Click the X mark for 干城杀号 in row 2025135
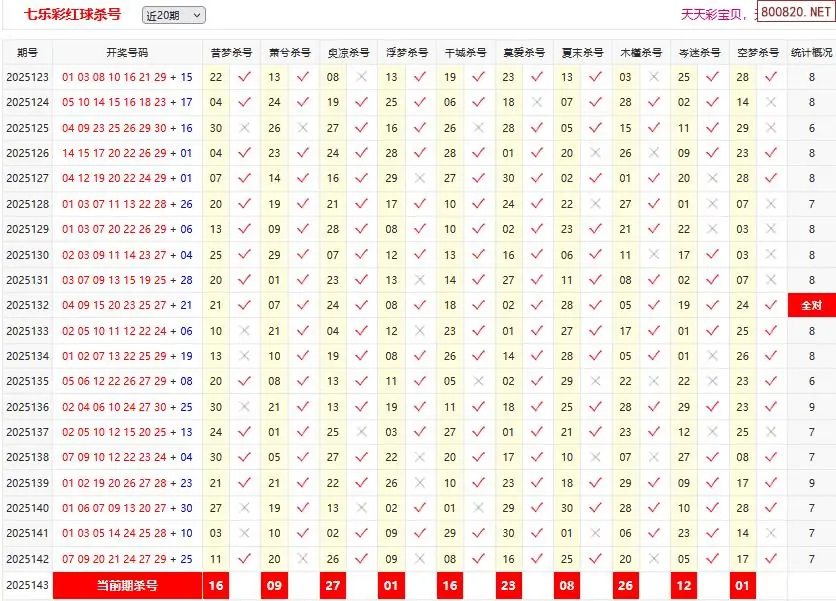836x601 pixels. click(479, 382)
